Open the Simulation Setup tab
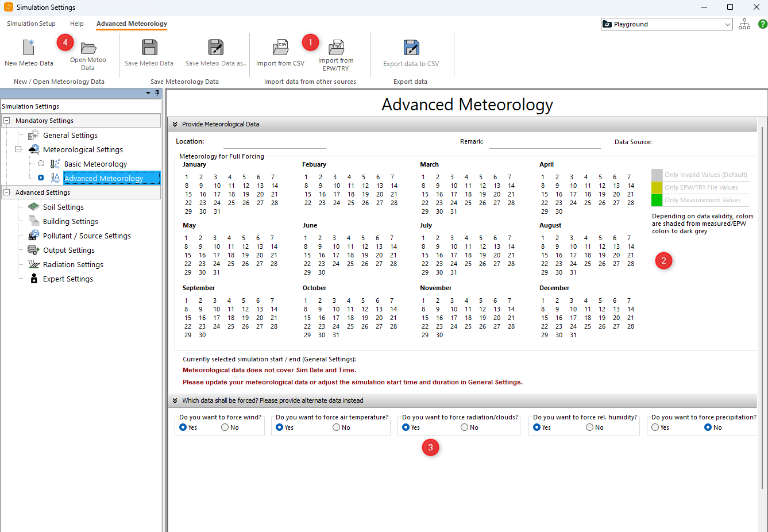The width and height of the screenshot is (768, 532). click(x=31, y=24)
